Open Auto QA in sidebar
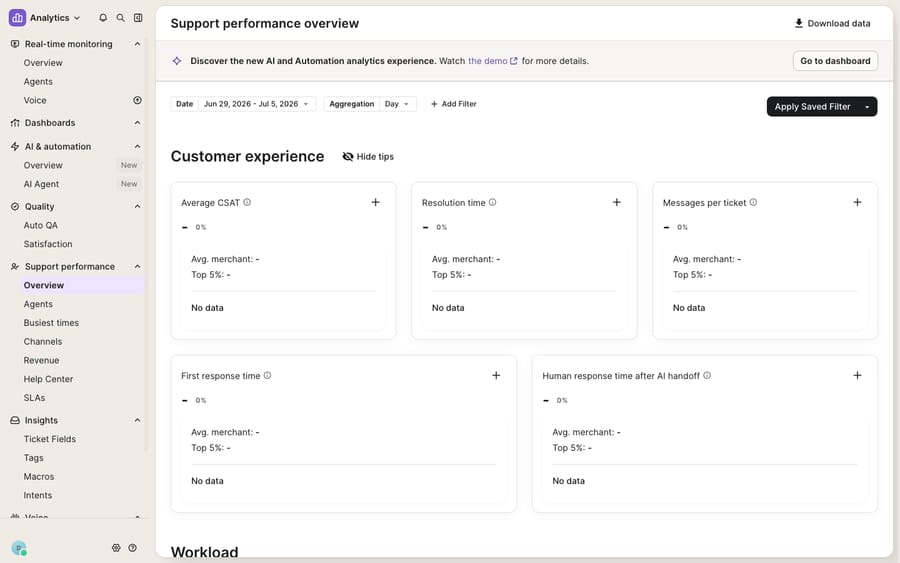Viewport: 900px width, 563px height. (41, 226)
